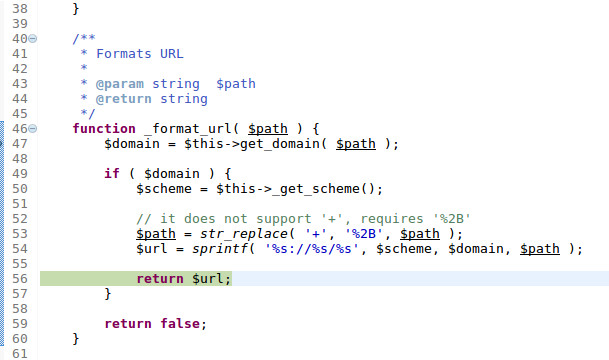Collapse the doc comment fold at line 40
The height and width of the screenshot is (360, 609).
(33, 39)
